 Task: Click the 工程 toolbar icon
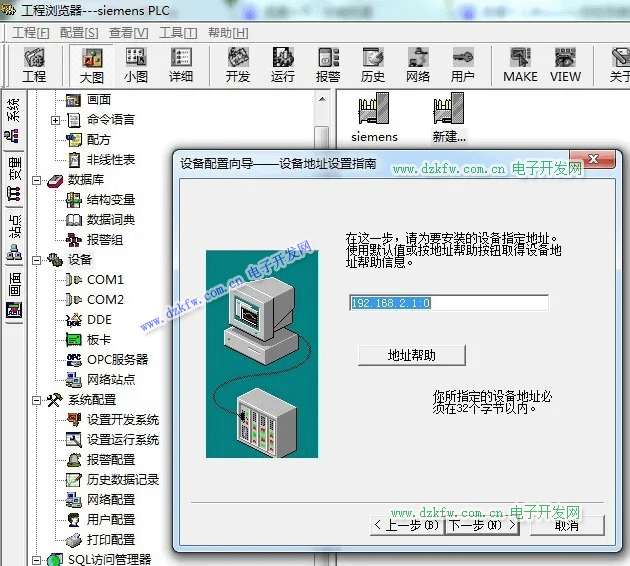click(x=34, y=65)
